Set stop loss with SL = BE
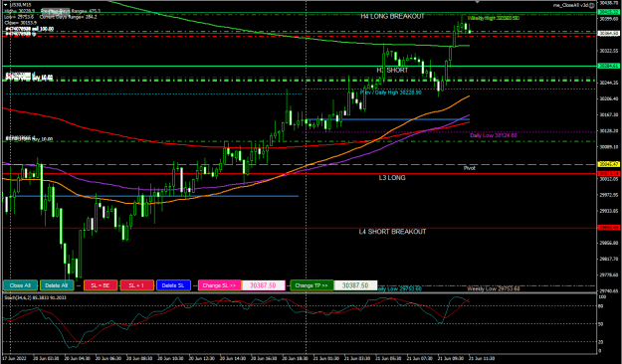The image size is (622, 364). pos(101,285)
